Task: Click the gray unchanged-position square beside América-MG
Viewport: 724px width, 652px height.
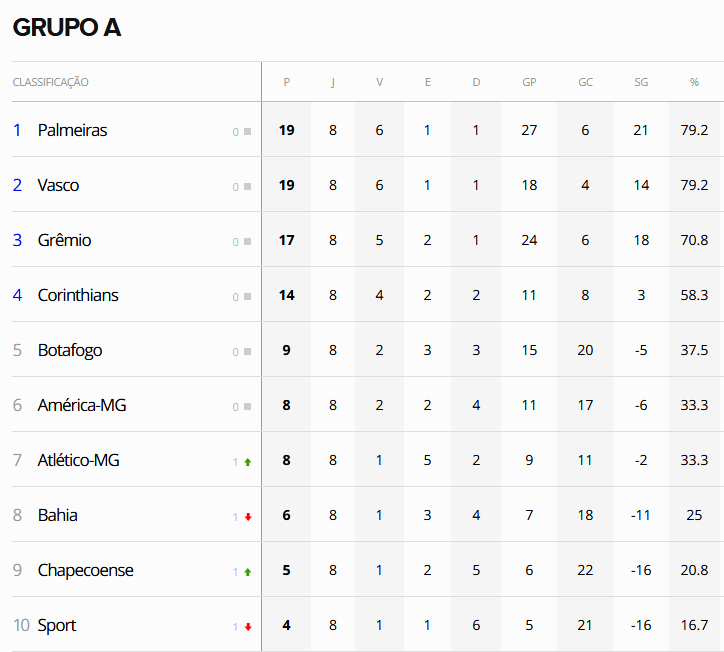Action: tap(247, 406)
